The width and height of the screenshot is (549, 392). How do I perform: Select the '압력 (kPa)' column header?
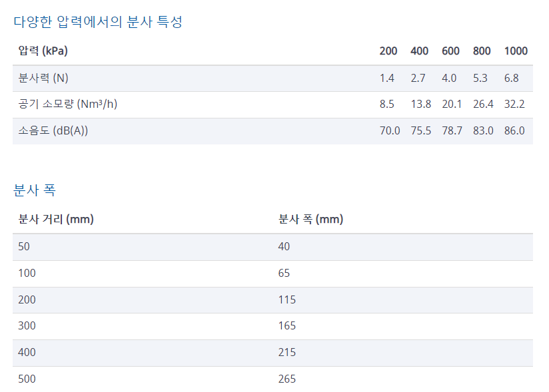point(43,51)
